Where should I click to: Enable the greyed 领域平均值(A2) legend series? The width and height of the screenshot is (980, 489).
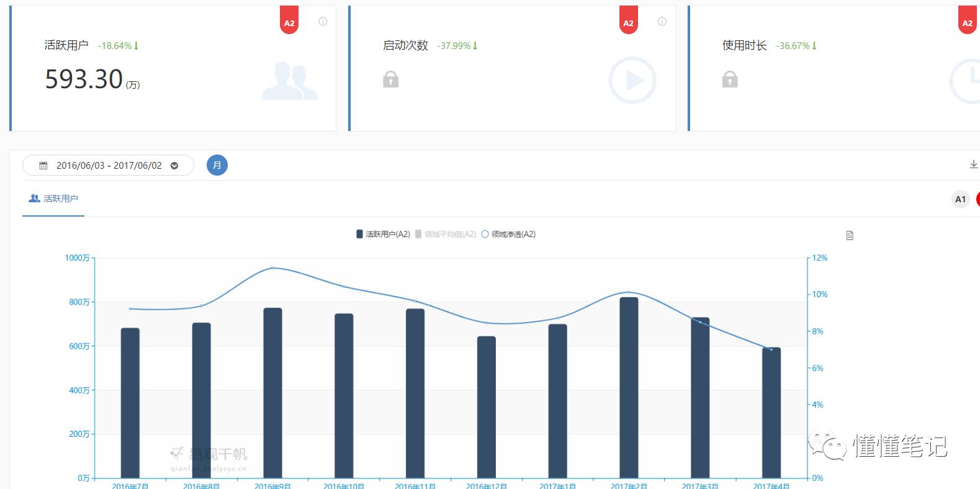pyautogui.click(x=445, y=234)
